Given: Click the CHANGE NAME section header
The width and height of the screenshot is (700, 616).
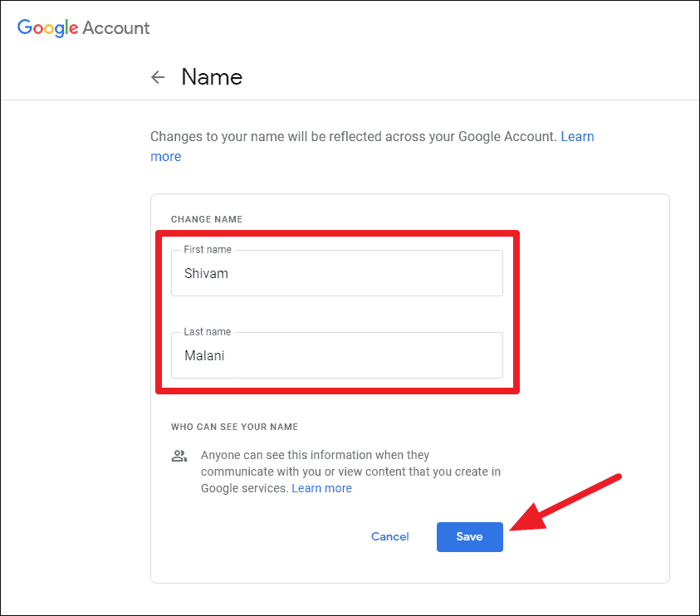Looking at the screenshot, I should (x=206, y=219).
